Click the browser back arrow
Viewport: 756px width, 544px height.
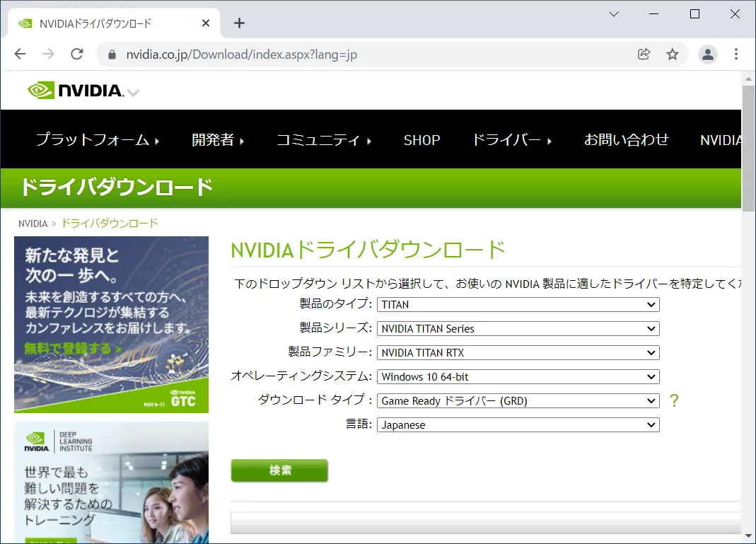(21, 54)
